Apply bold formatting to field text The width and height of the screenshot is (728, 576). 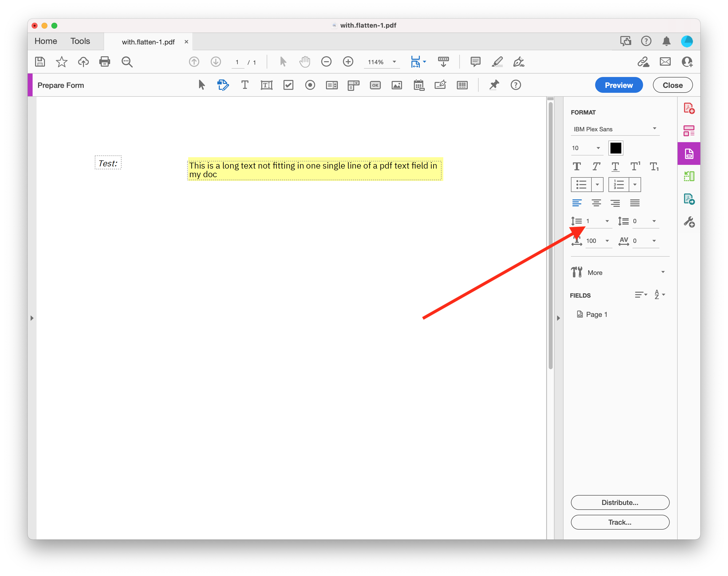pyautogui.click(x=577, y=166)
